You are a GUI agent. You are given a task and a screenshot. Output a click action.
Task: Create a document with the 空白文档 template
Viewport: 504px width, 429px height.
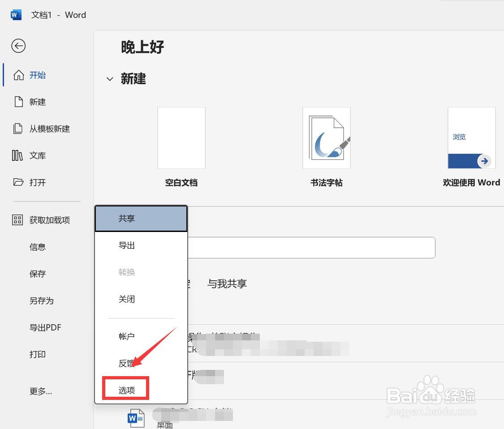pos(181,137)
